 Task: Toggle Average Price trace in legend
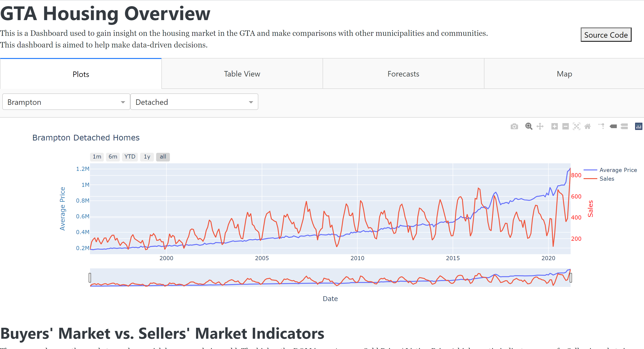coord(618,170)
